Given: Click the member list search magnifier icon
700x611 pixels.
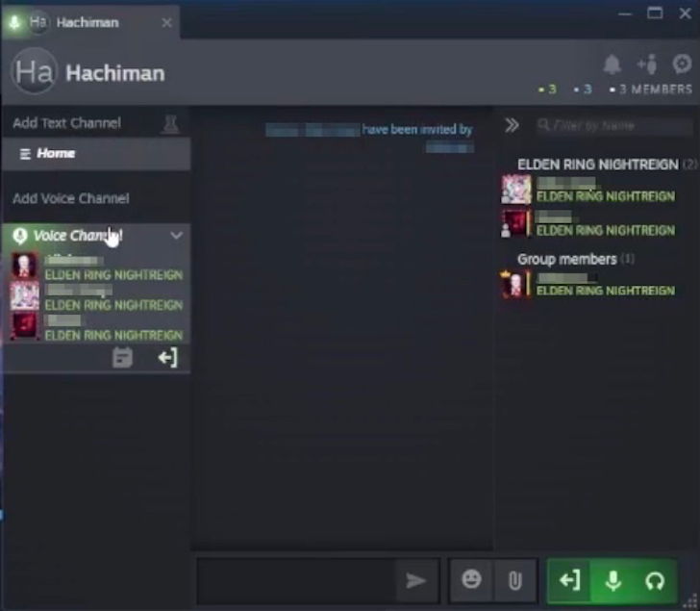Looking at the screenshot, I should [x=543, y=125].
